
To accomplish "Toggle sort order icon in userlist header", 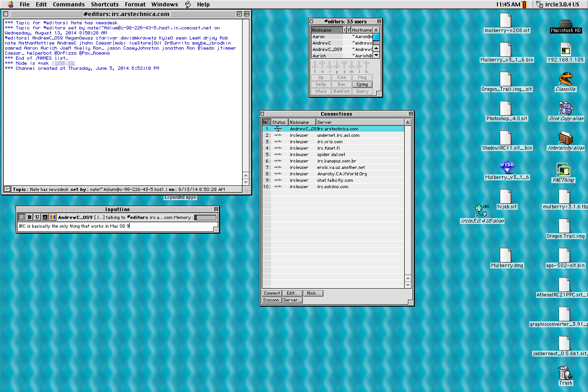I will click(x=376, y=30).
